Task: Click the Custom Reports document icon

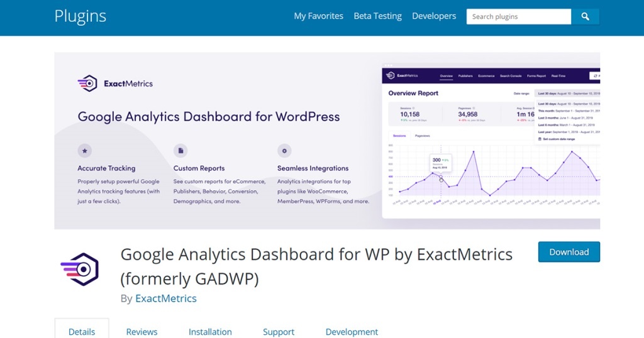Action: pyautogui.click(x=180, y=151)
